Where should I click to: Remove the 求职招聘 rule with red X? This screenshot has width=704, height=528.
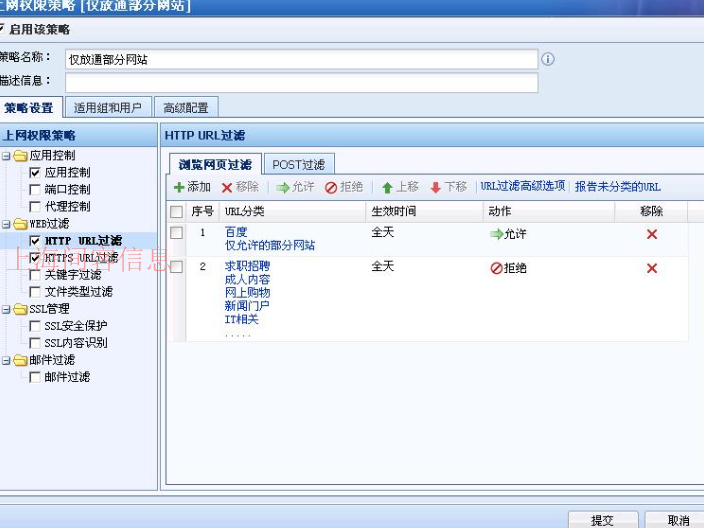click(x=652, y=268)
